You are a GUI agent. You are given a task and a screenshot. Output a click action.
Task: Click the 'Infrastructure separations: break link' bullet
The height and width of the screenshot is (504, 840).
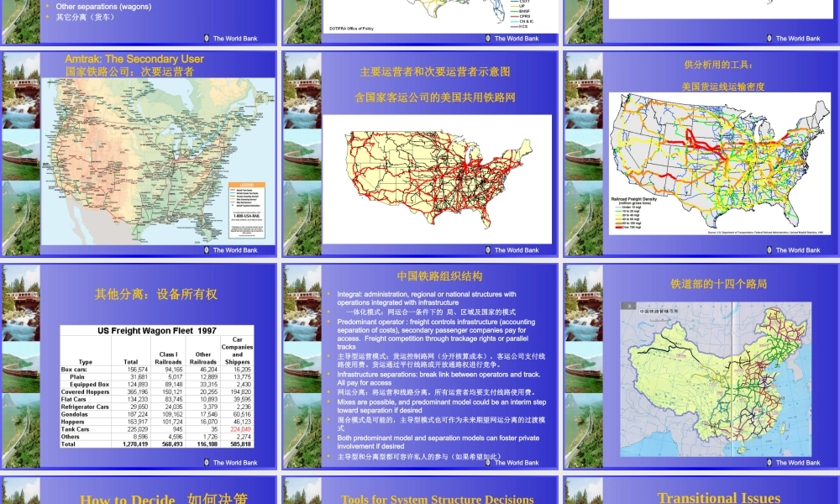click(x=438, y=379)
